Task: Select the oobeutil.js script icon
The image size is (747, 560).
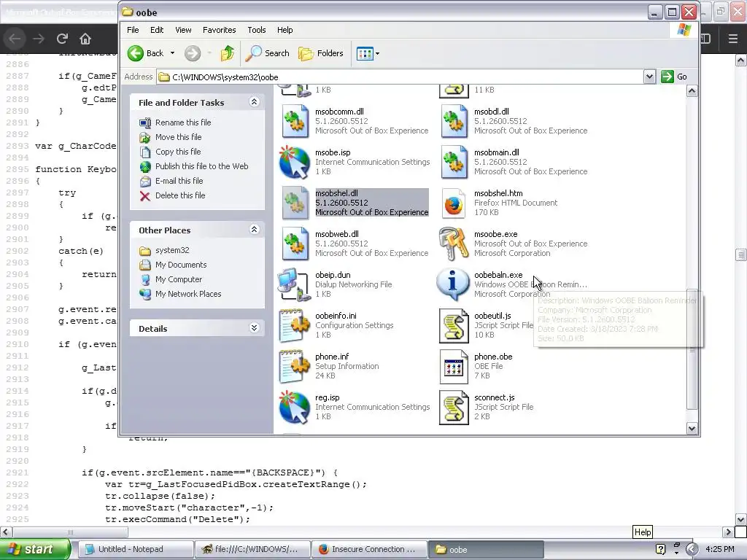Action: pos(454,326)
